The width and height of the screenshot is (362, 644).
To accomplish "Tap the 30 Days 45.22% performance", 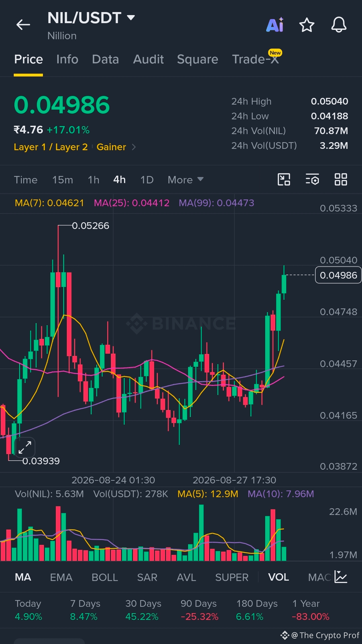I will click(143, 610).
